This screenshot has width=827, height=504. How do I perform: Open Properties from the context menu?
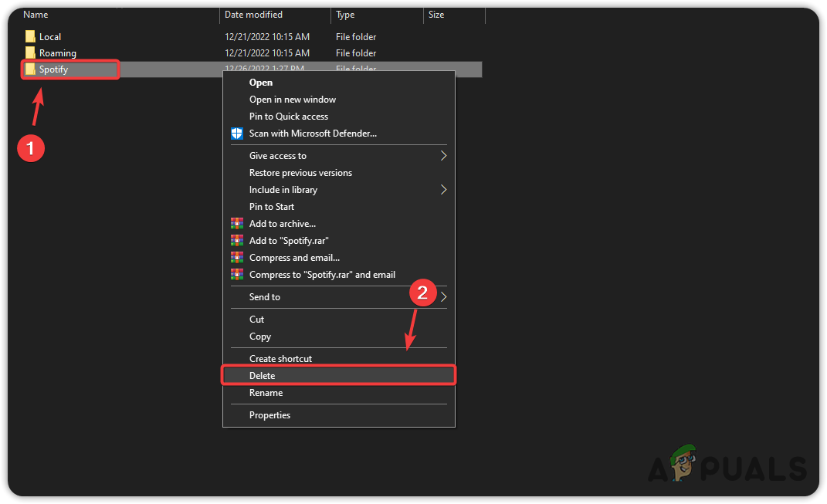tap(269, 415)
